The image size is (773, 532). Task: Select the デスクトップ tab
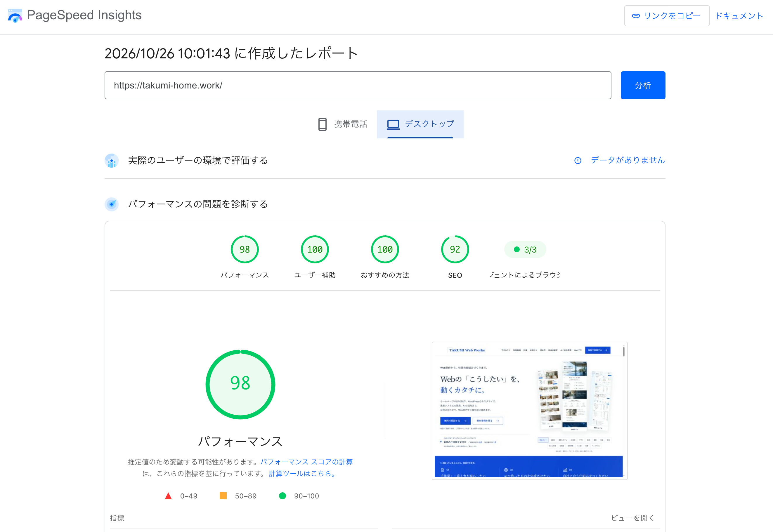coord(420,124)
